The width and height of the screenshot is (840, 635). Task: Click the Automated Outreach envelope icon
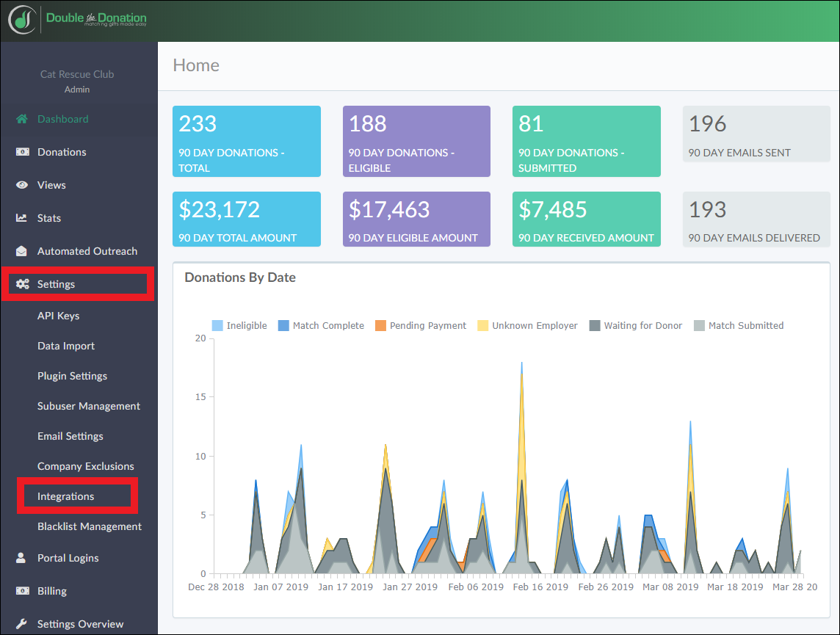click(x=21, y=251)
